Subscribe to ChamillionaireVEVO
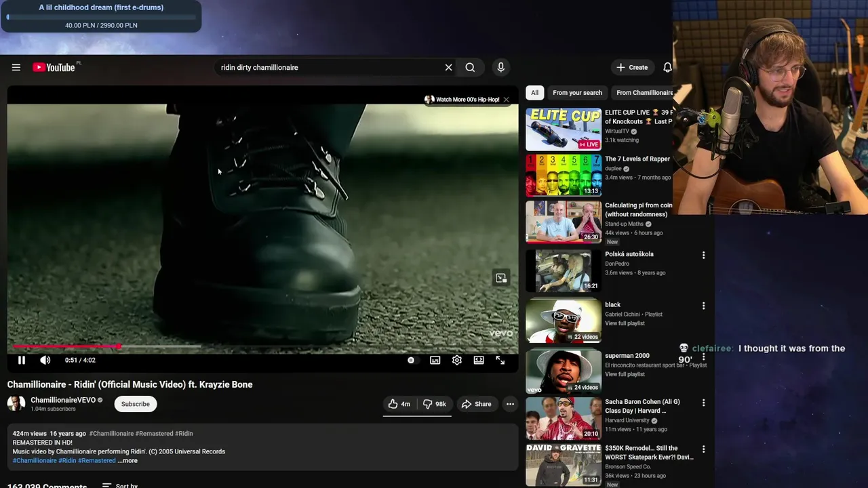 point(136,404)
